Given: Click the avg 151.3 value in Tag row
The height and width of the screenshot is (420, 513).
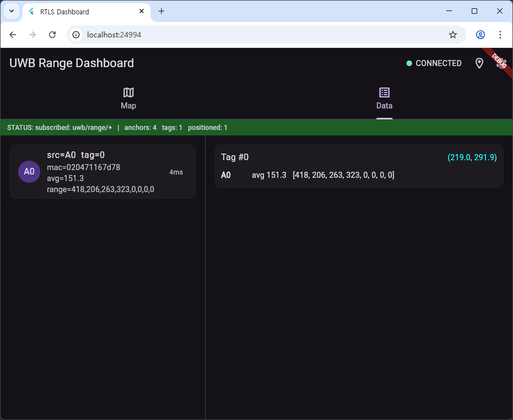Looking at the screenshot, I should pos(269,175).
